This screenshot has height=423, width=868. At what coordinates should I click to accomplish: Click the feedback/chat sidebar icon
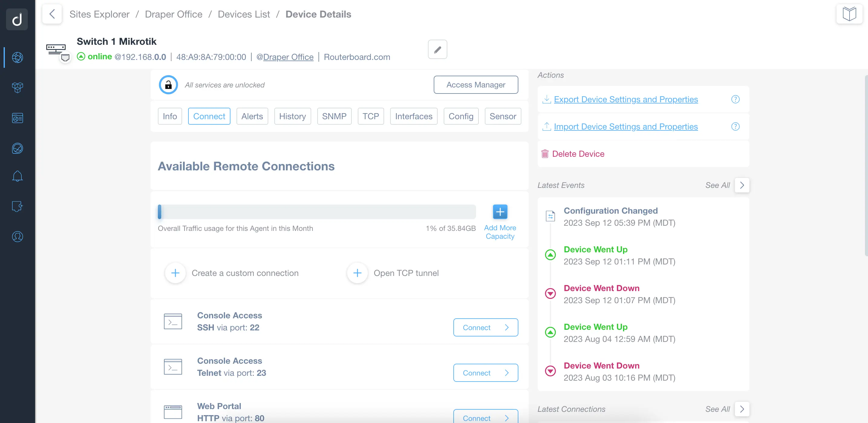pyautogui.click(x=17, y=207)
